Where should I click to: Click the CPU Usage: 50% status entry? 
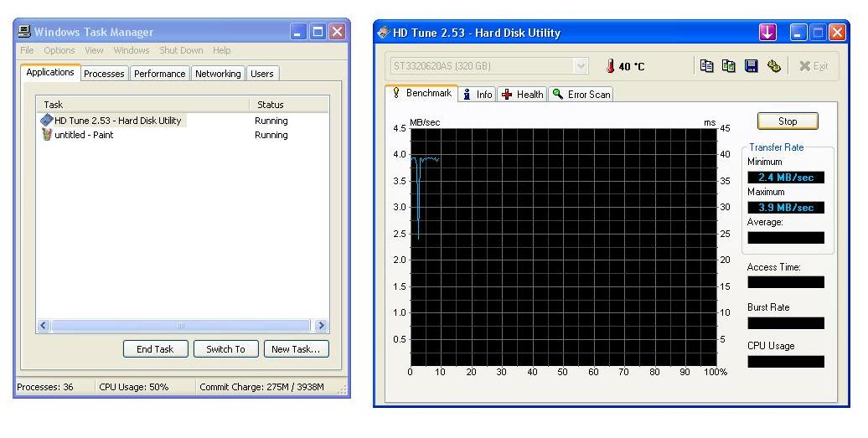pyautogui.click(x=134, y=387)
